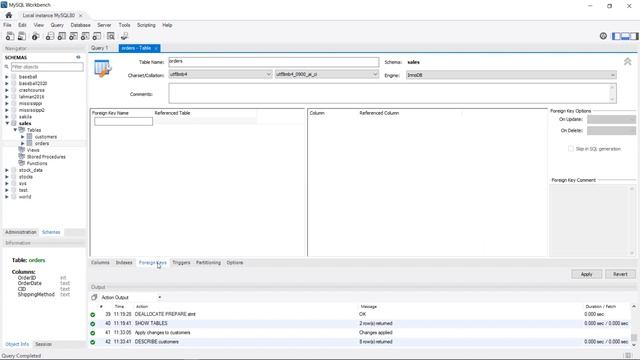The width and height of the screenshot is (640, 360).
Task: Click the success icon for SHOW TABLES
Action: click(93, 324)
